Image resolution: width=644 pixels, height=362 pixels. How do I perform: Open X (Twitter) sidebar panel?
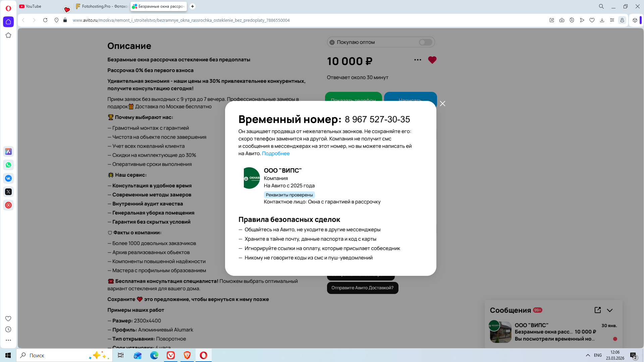click(8, 192)
